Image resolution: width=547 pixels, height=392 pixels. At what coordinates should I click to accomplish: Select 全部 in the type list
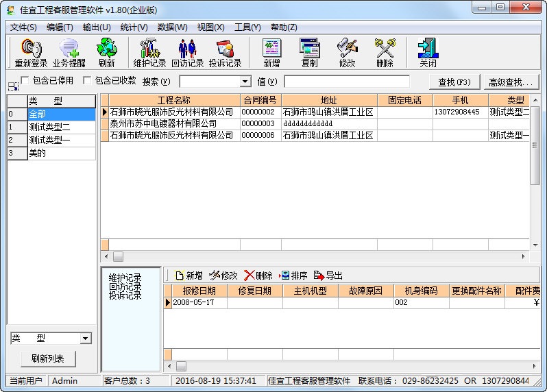point(62,114)
